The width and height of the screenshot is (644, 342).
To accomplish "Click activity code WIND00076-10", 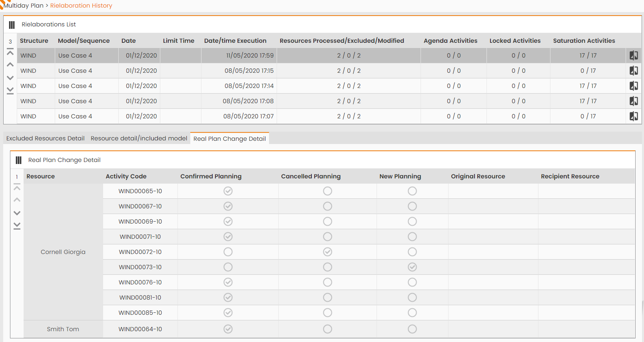I will click(x=140, y=282).
